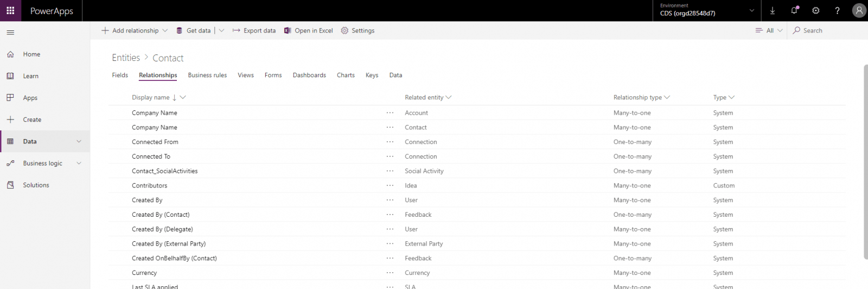Open more options for Connected To row
Screen dimensions: 868x289
(x=390, y=156)
